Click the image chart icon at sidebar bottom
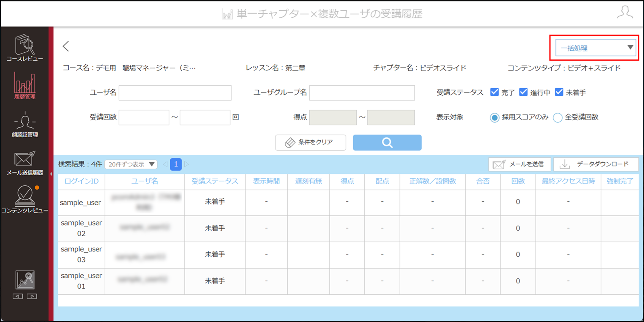644x322 pixels. (x=25, y=280)
